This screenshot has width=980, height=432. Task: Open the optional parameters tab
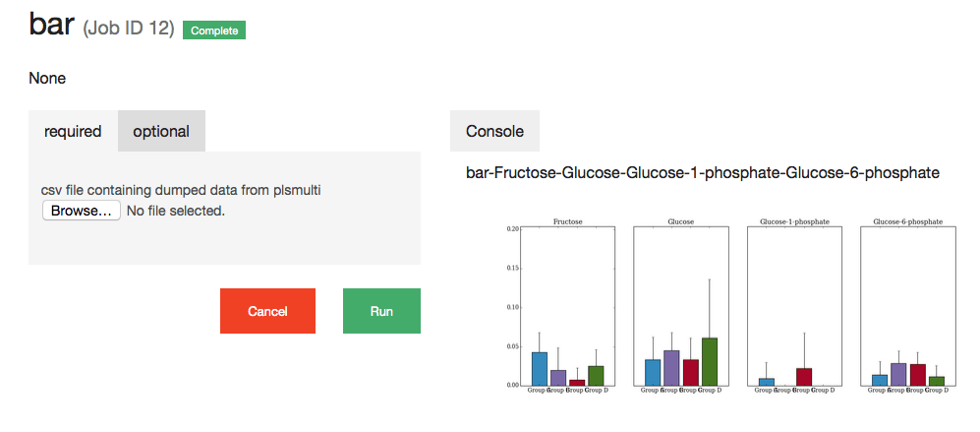coord(161,131)
